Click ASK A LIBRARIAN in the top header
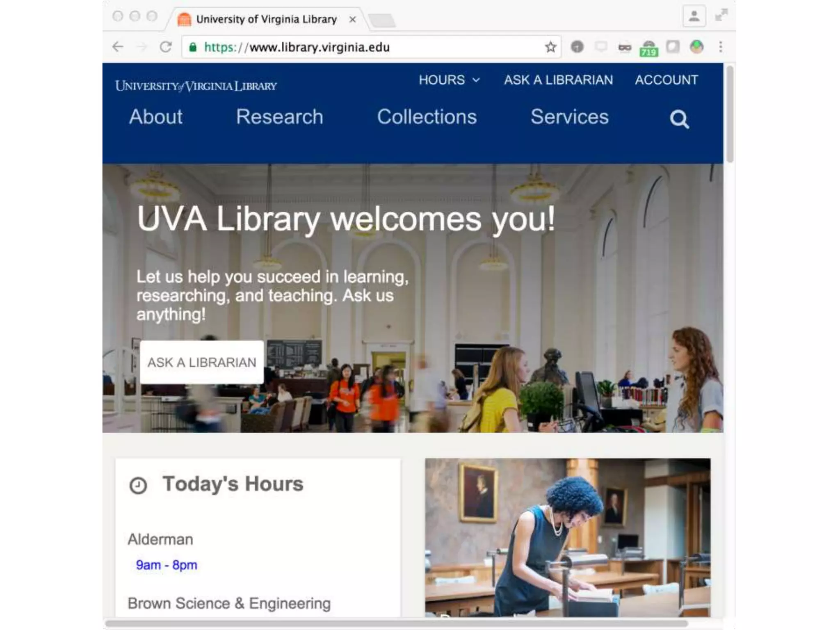Screen dimensions: 840x630 coord(559,80)
